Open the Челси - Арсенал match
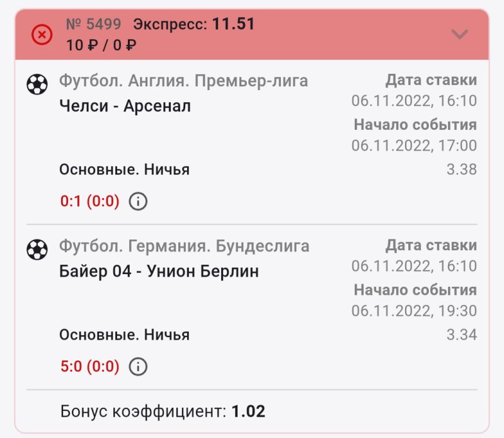The image size is (504, 438). (125, 106)
